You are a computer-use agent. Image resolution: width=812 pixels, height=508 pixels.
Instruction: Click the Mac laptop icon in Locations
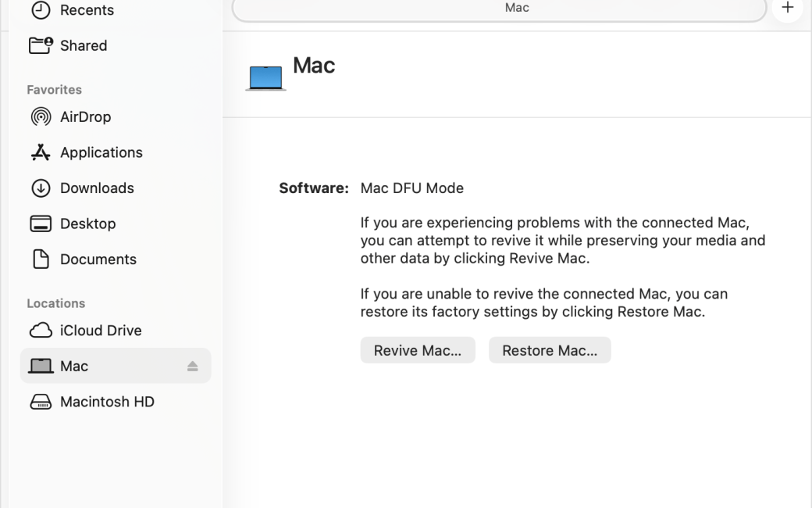click(x=41, y=366)
